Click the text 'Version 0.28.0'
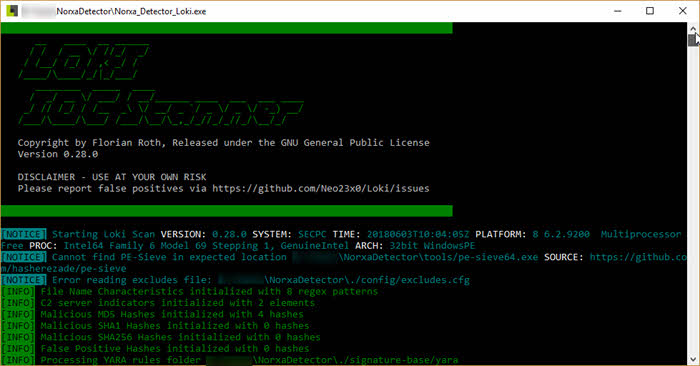Viewport: 700px width, 366px height. point(58,154)
